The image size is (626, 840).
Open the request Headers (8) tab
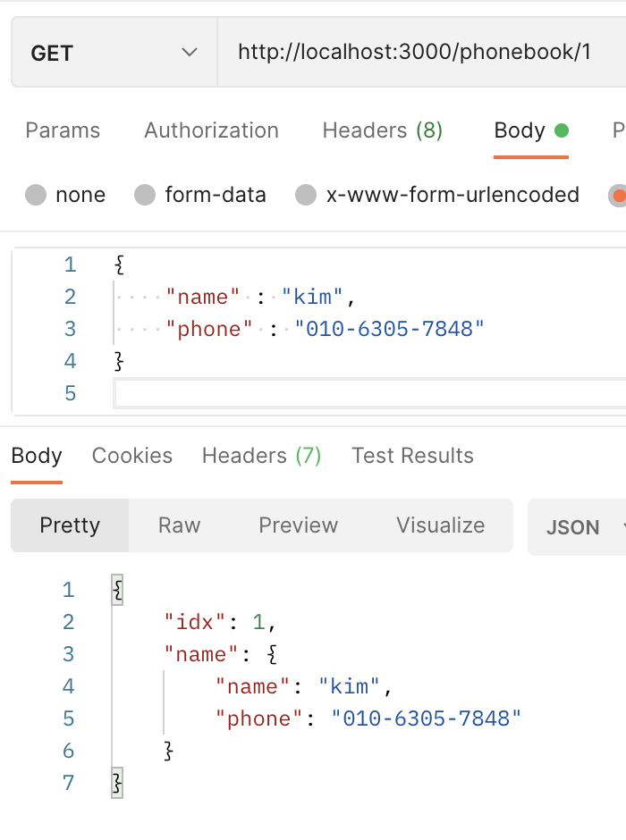click(382, 130)
